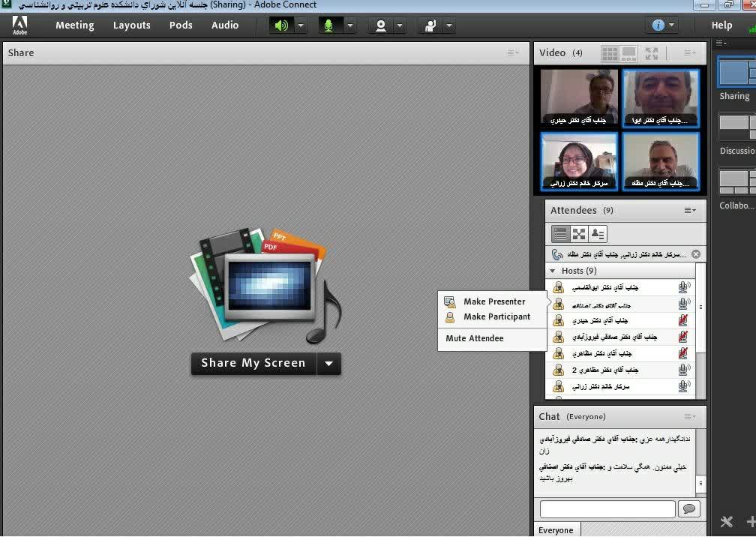Image resolution: width=756 pixels, height=537 pixels.
Task: Select Mute Attendee option
Action: (x=474, y=338)
